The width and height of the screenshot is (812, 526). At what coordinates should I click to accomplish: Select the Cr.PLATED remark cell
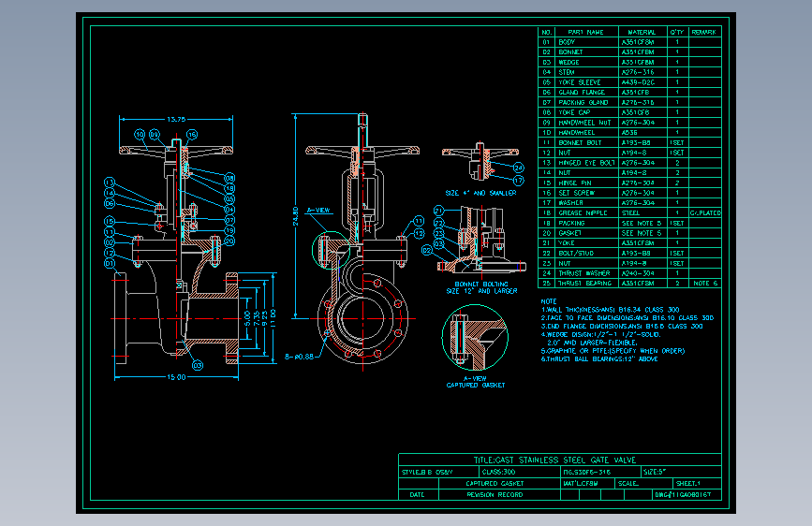(x=705, y=212)
